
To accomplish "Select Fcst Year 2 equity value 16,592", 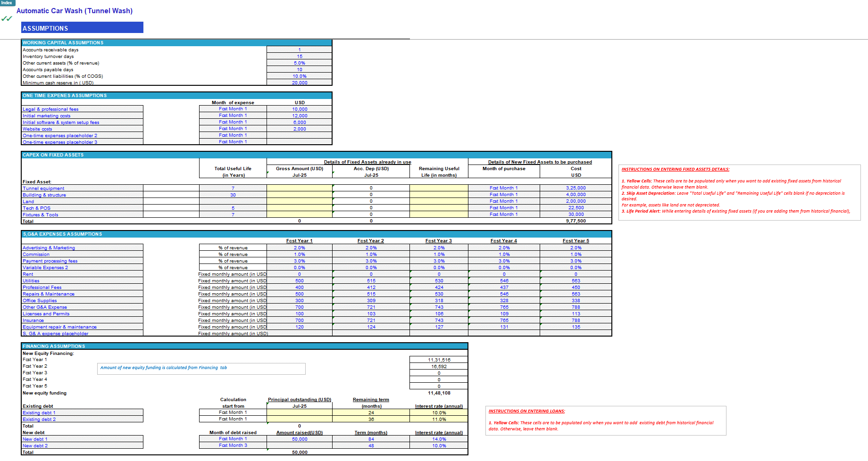I will click(x=439, y=366).
